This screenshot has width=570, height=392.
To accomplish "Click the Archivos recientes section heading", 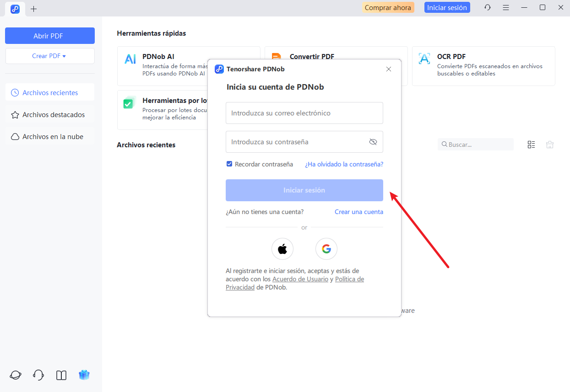I will tap(146, 145).
